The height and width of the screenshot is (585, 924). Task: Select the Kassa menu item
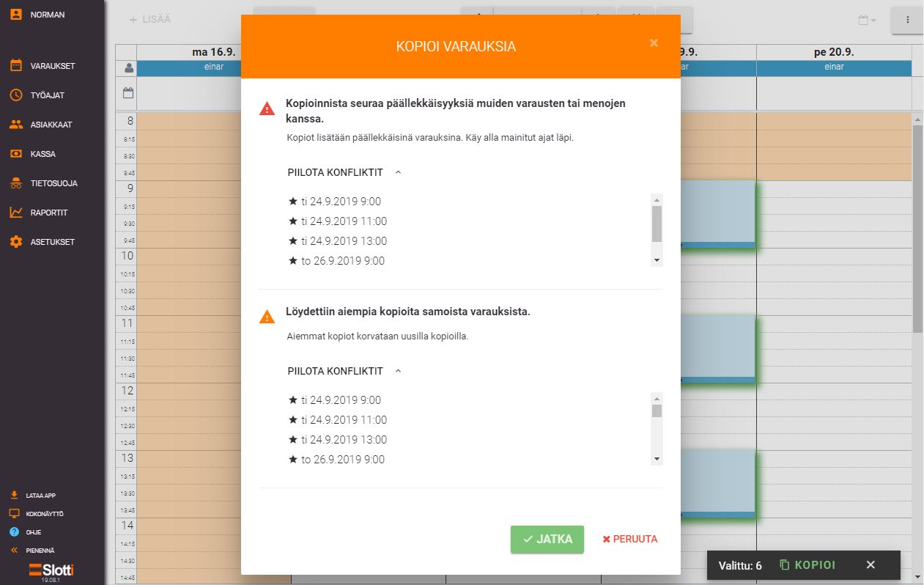click(x=43, y=154)
